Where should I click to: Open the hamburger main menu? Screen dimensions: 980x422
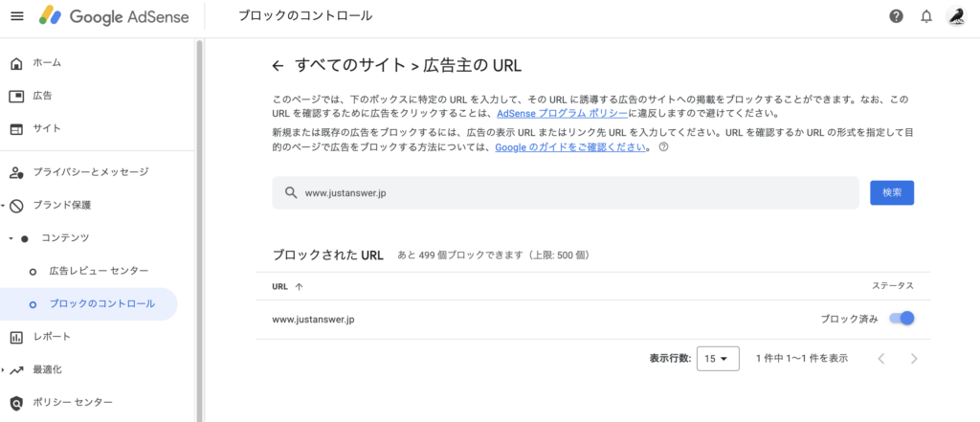16,16
